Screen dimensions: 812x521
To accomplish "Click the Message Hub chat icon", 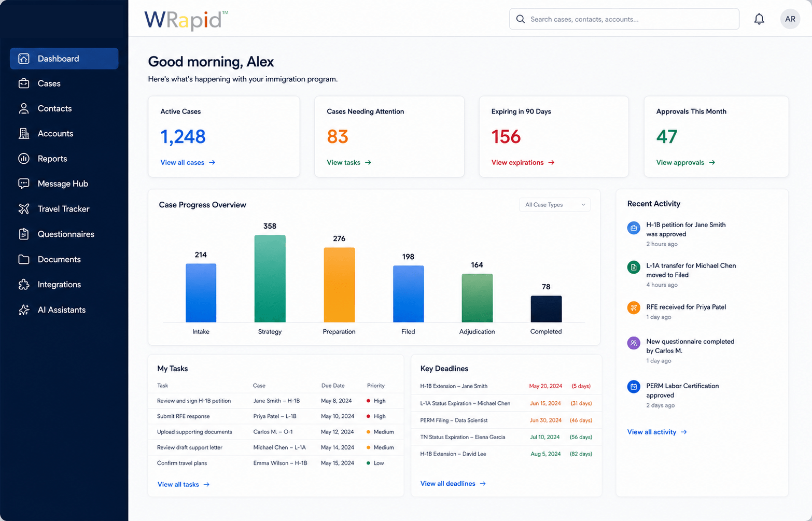I will (x=24, y=184).
